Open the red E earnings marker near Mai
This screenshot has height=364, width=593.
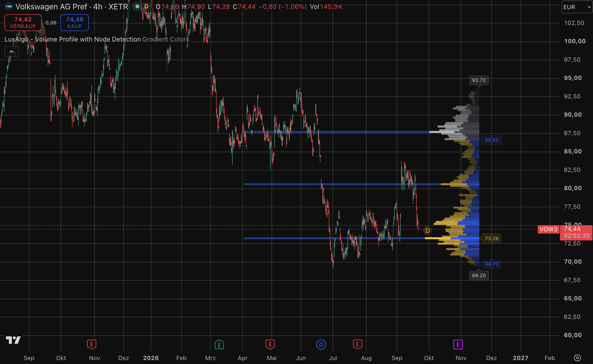coord(270,344)
